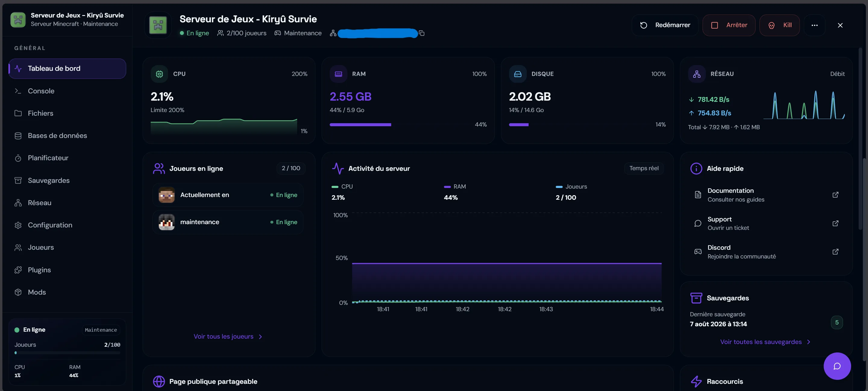The height and width of the screenshot is (391, 868).
Task: Click the sidebar Joueurs 2/100 progress bar
Action: click(x=68, y=353)
